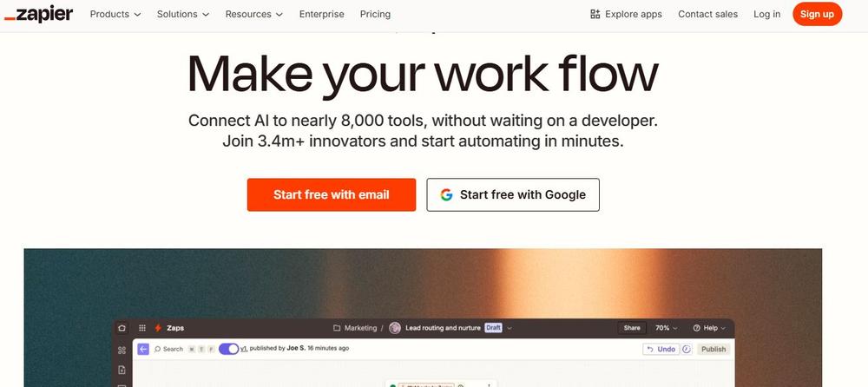The image size is (868, 387).
Task: Expand the Products dropdown menu
Action: [x=115, y=14]
